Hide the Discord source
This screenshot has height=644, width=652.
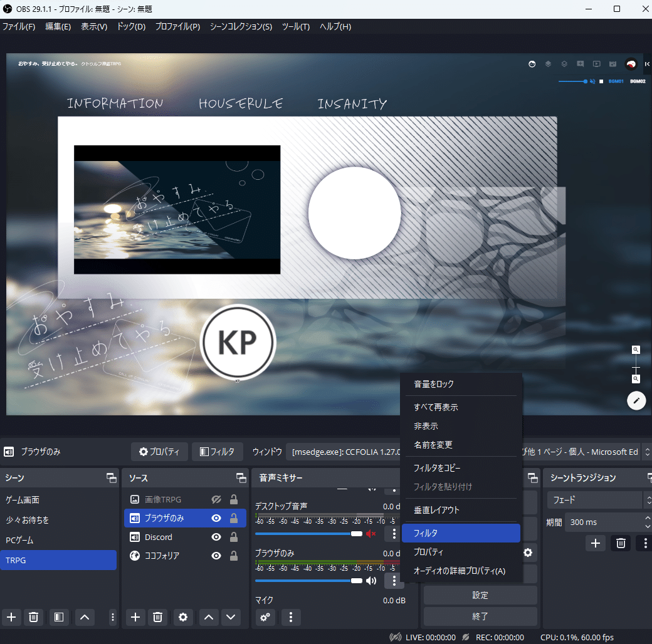216,537
